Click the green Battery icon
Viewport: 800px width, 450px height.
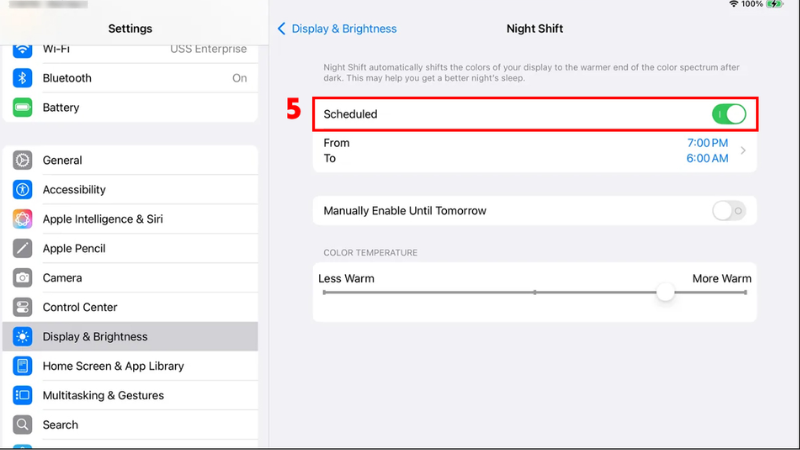pyautogui.click(x=22, y=107)
